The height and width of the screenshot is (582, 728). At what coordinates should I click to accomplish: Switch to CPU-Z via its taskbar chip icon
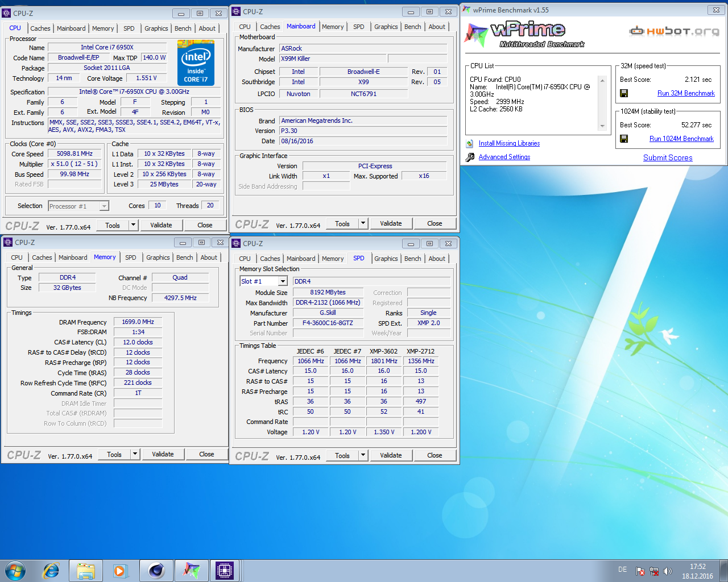pos(225,571)
